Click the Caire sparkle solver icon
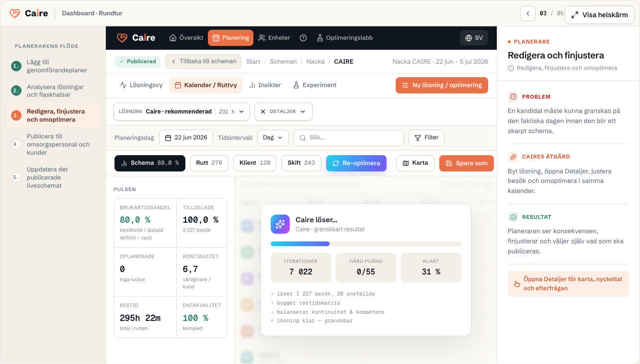This screenshot has height=364, width=640. [280, 224]
